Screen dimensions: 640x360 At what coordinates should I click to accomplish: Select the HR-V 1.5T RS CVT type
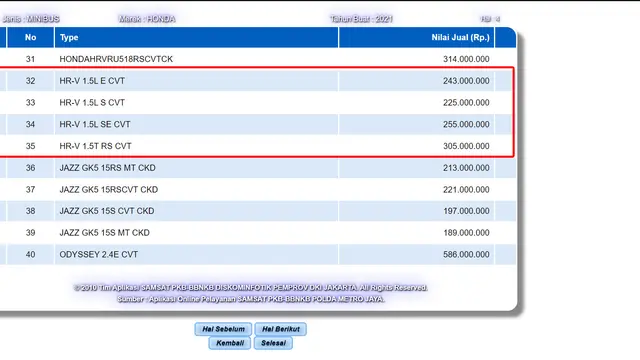96,146
